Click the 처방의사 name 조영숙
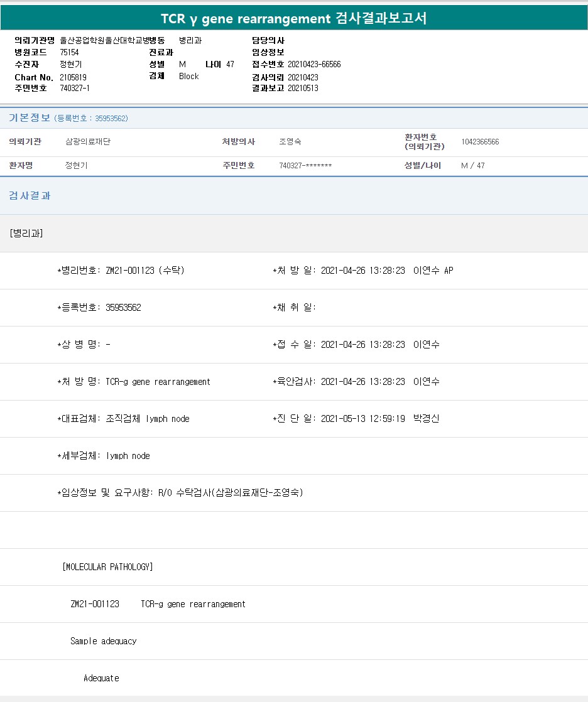 coord(290,142)
